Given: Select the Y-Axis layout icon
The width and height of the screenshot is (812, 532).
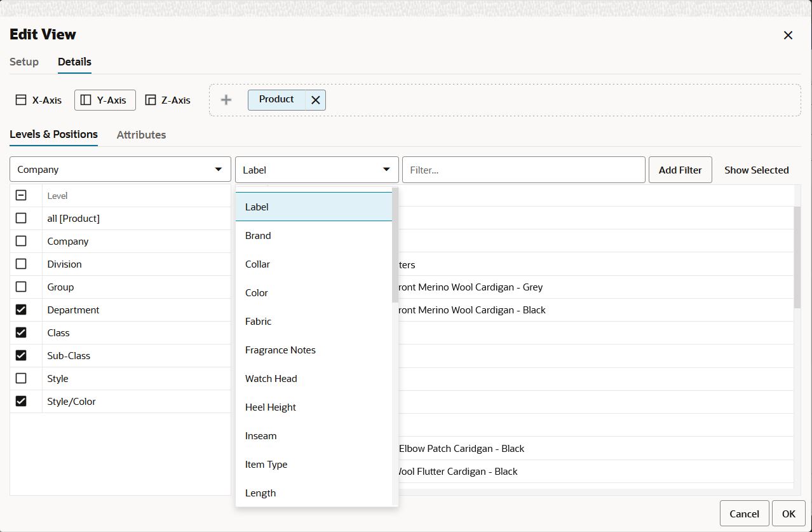Looking at the screenshot, I should [86, 100].
